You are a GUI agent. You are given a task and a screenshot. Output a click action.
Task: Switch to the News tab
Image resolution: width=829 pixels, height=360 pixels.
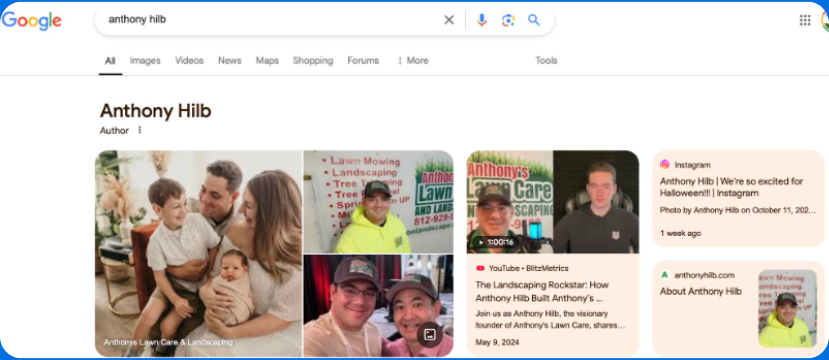point(229,61)
